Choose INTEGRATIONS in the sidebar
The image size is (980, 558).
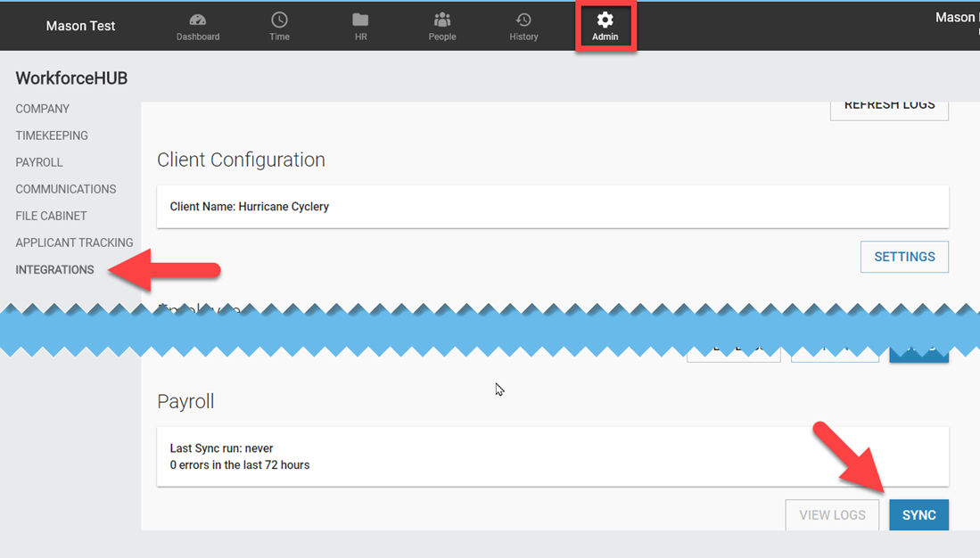pyautogui.click(x=54, y=269)
